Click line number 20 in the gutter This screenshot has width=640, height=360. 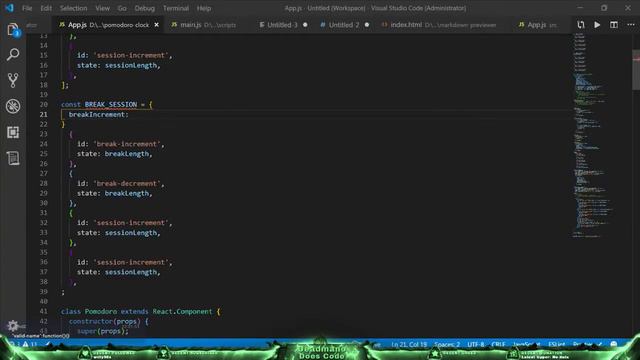click(x=44, y=104)
